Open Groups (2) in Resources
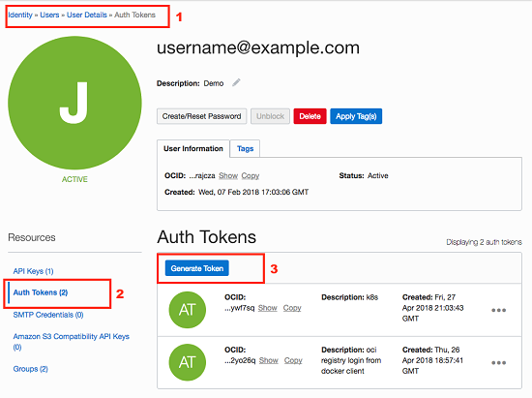Viewport: 532px width, 398px height. pyautogui.click(x=31, y=369)
